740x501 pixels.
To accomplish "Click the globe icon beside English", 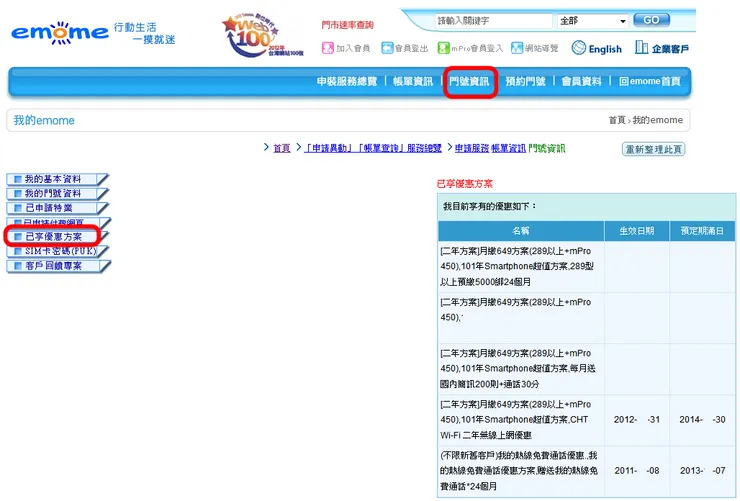I will click(x=579, y=48).
